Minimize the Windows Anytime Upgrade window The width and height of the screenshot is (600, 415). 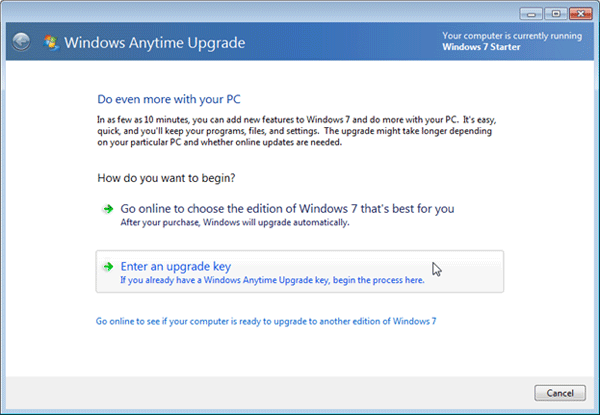[x=531, y=14]
